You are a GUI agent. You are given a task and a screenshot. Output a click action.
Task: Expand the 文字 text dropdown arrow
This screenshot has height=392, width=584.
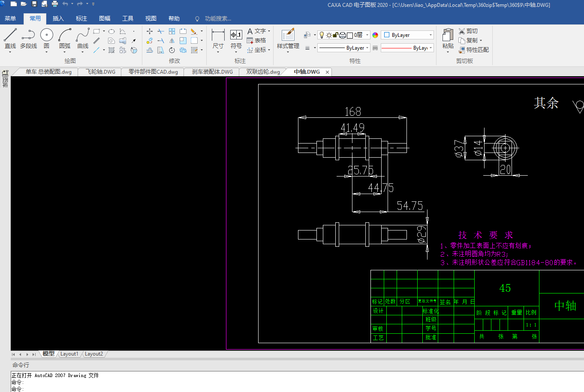(269, 31)
